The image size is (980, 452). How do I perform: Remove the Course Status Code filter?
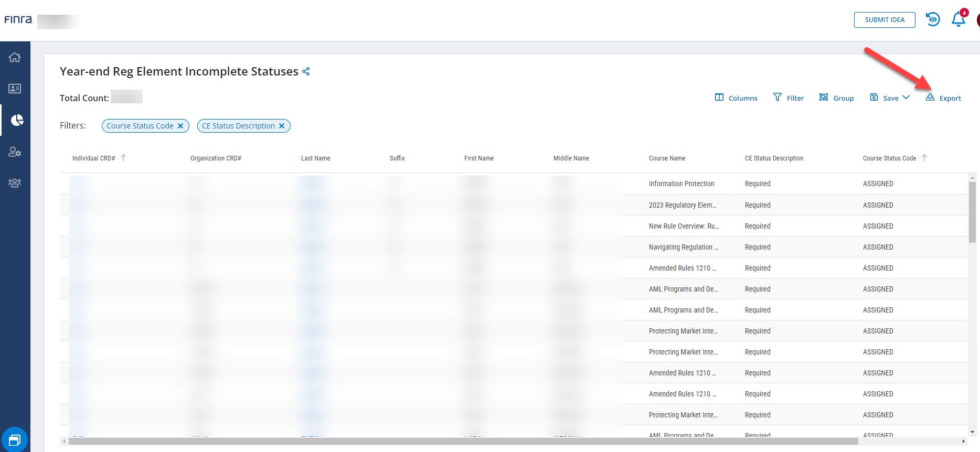(180, 126)
